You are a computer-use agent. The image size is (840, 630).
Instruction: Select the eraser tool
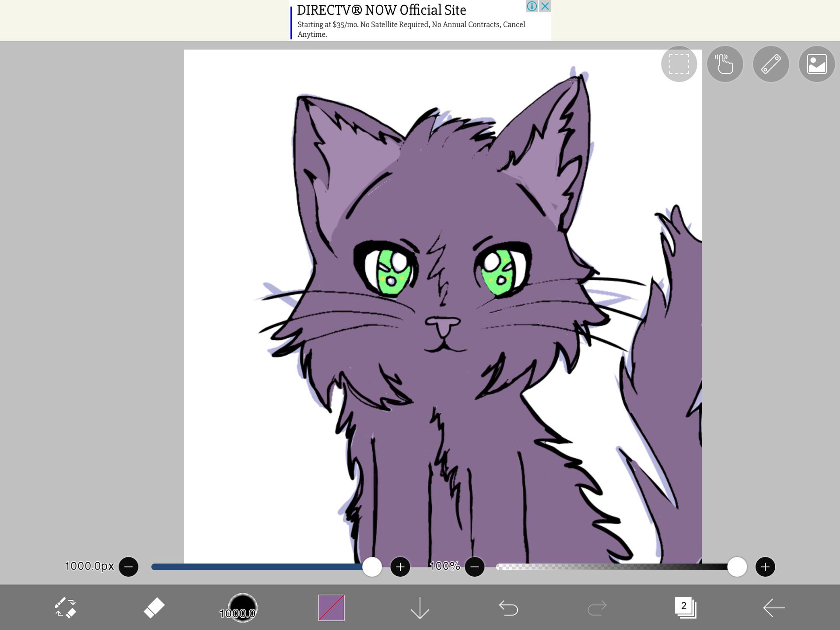click(154, 608)
